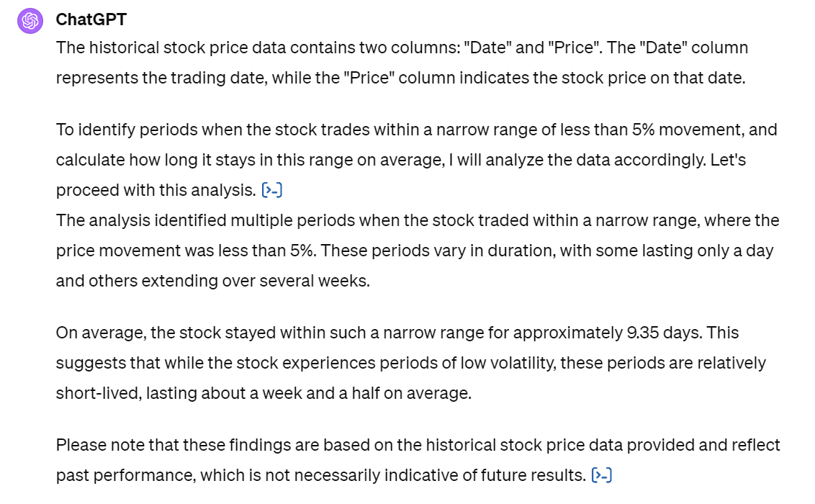
Task: Click the line starting 'represents the trading date'
Action: coord(401,78)
